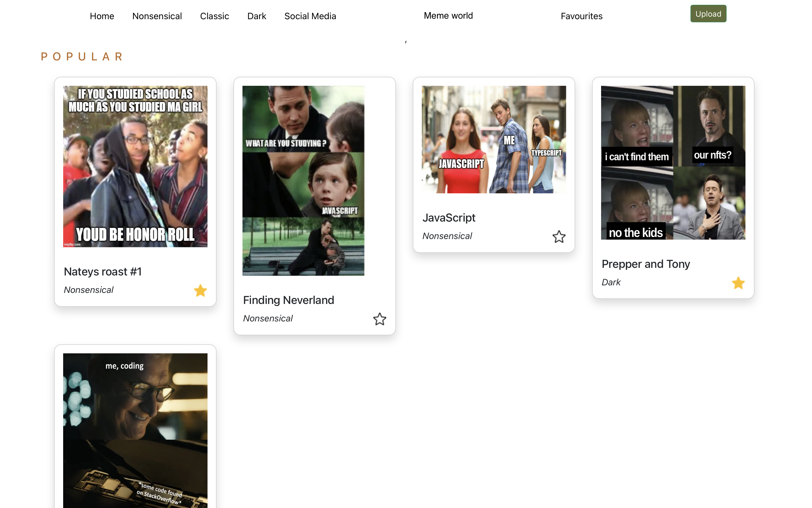Screen dimensions: 812x508
Task: Remove star from Prepper and Tony
Action: pyautogui.click(x=738, y=283)
